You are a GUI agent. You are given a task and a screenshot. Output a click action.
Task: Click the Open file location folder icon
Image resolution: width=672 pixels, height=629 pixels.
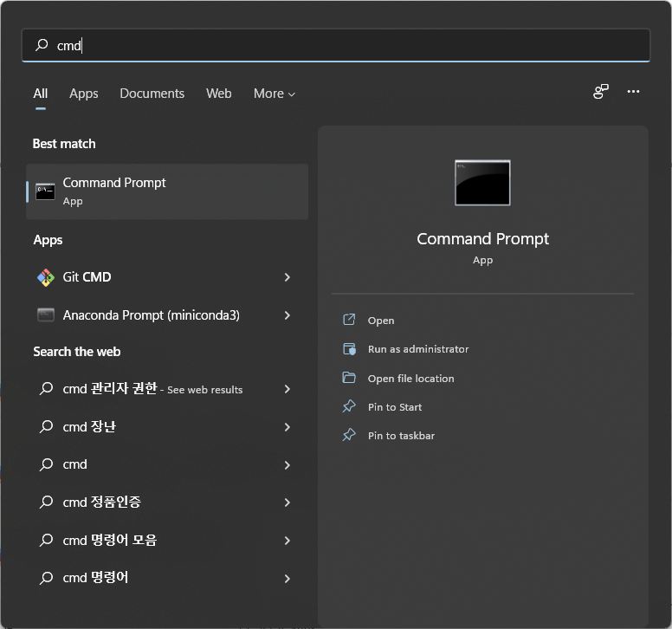click(x=349, y=378)
